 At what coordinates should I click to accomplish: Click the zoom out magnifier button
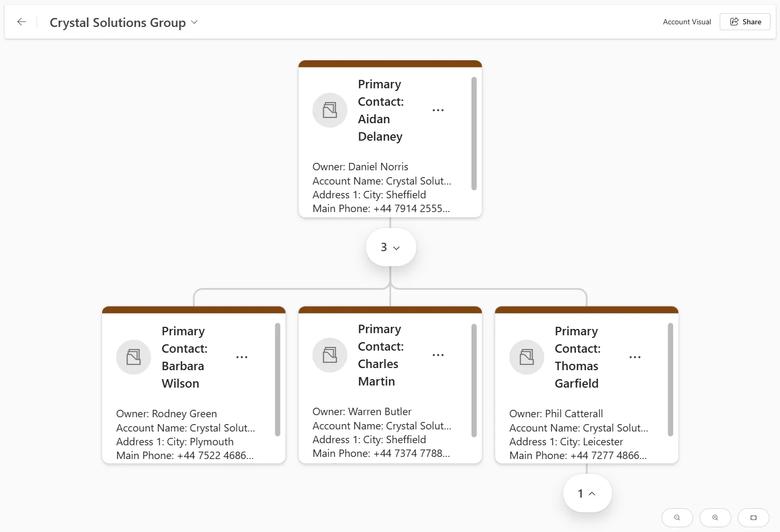point(677,517)
